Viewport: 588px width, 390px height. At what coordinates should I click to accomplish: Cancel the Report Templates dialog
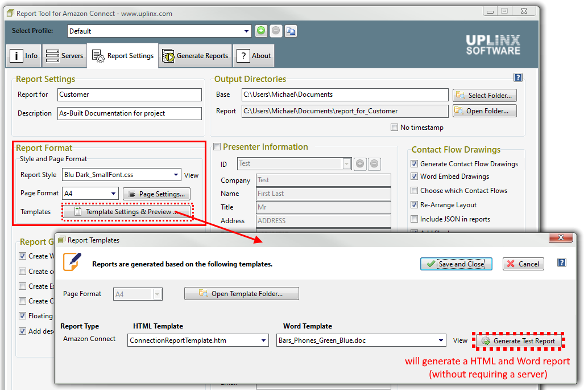(523, 264)
